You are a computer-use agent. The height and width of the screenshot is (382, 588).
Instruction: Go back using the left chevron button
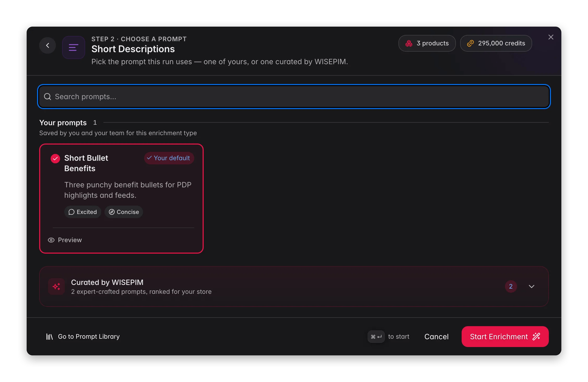click(x=47, y=45)
